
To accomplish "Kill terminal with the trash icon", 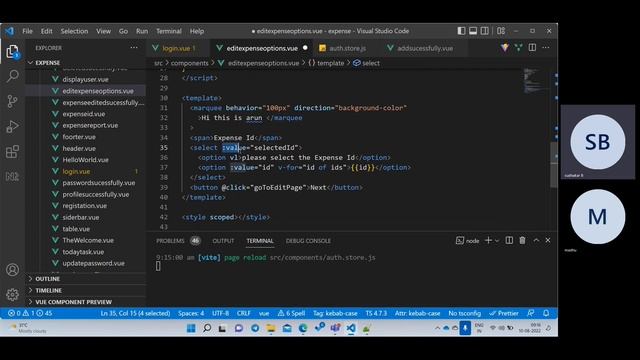I will click(x=522, y=240).
